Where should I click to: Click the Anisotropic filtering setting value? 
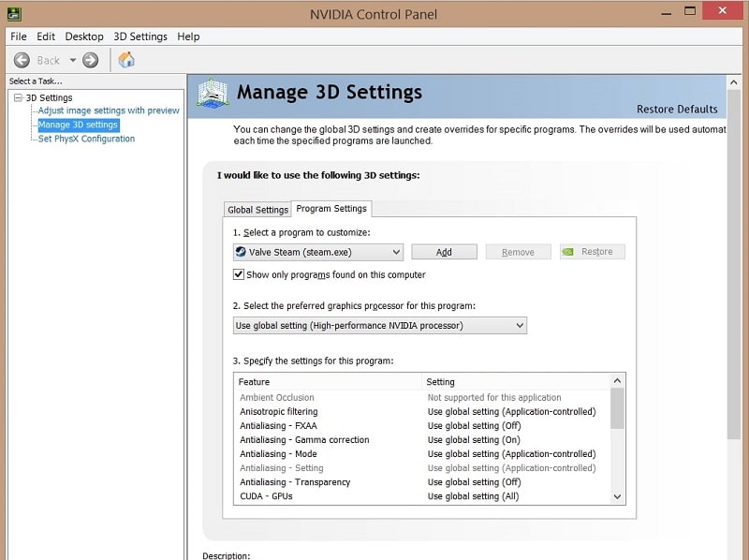(x=511, y=412)
